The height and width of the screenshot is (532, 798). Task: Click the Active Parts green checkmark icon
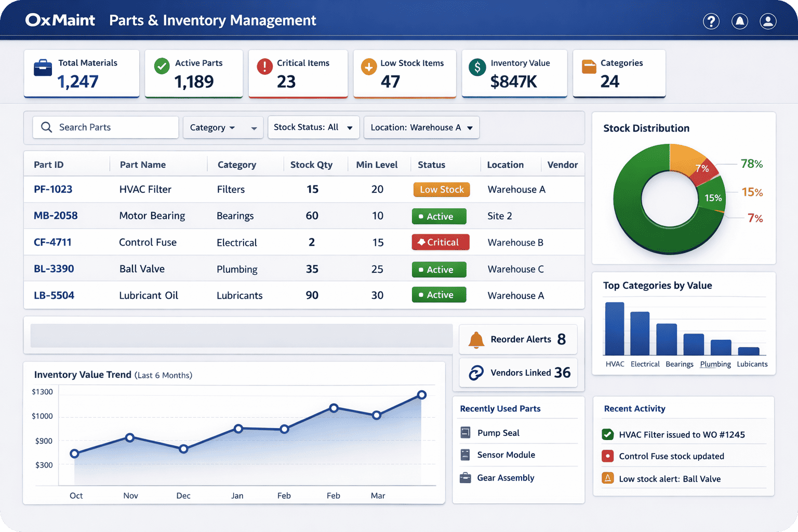(x=162, y=66)
